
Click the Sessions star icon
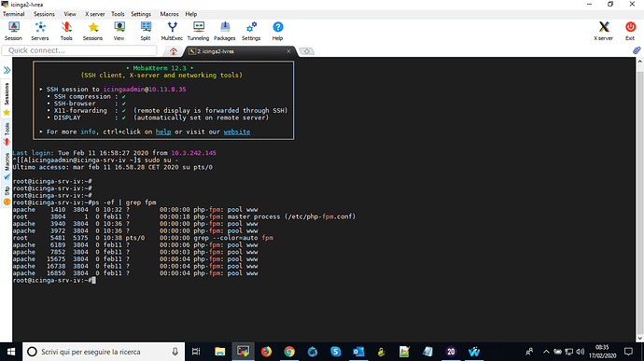coord(92,31)
